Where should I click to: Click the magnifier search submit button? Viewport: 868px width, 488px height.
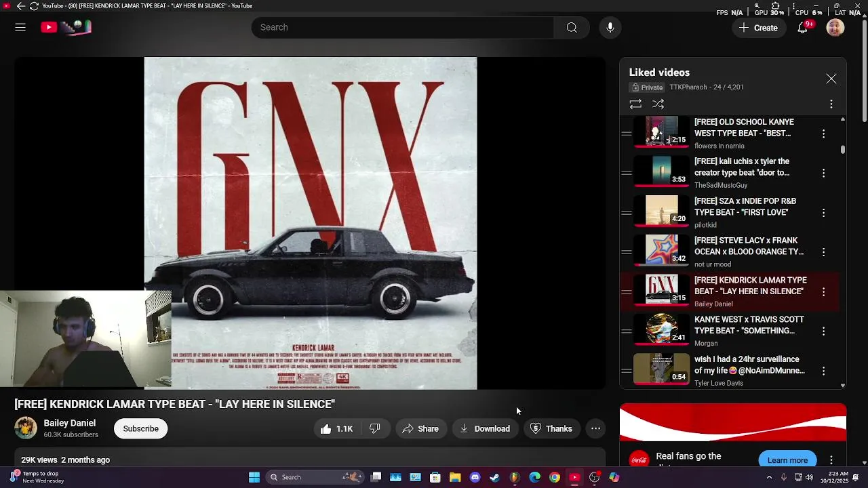[572, 27]
